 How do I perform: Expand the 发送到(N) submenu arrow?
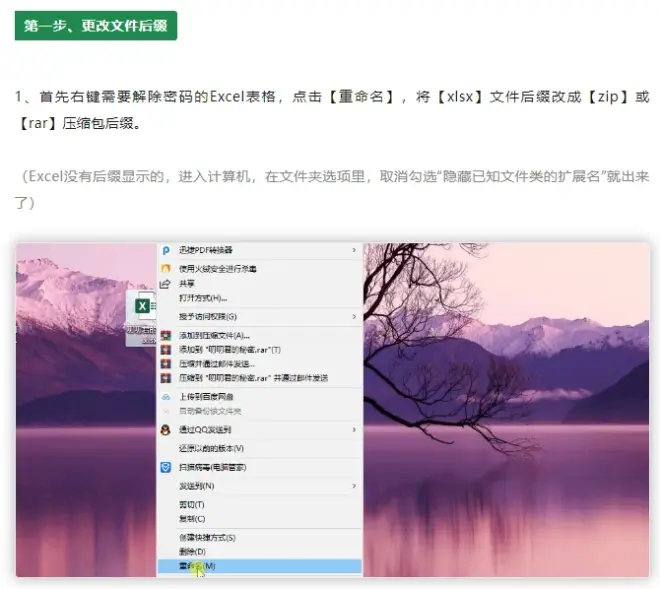[353, 486]
